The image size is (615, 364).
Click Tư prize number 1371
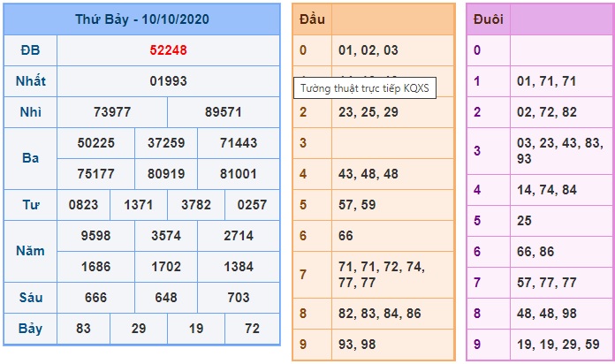tap(139, 205)
